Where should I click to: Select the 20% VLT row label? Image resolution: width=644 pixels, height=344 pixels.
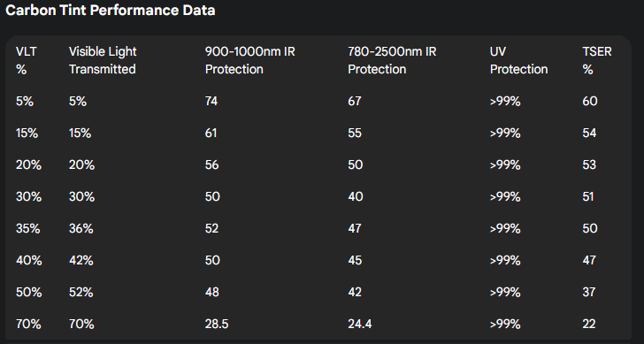[x=28, y=164]
